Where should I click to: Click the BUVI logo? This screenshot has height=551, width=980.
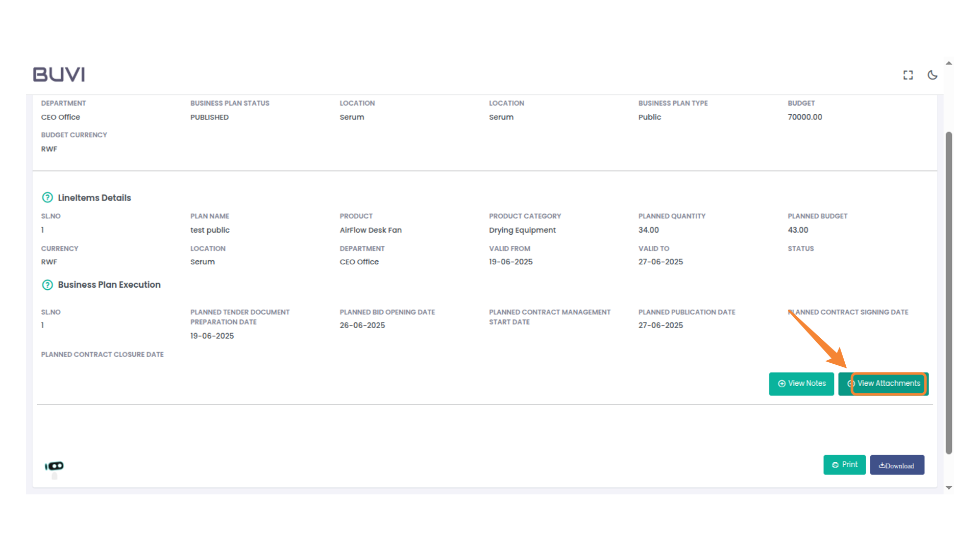59,74
